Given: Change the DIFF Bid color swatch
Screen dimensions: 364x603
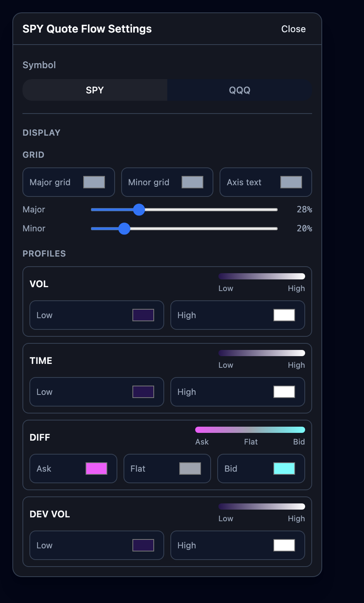Looking at the screenshot, I should pos(284,469).
